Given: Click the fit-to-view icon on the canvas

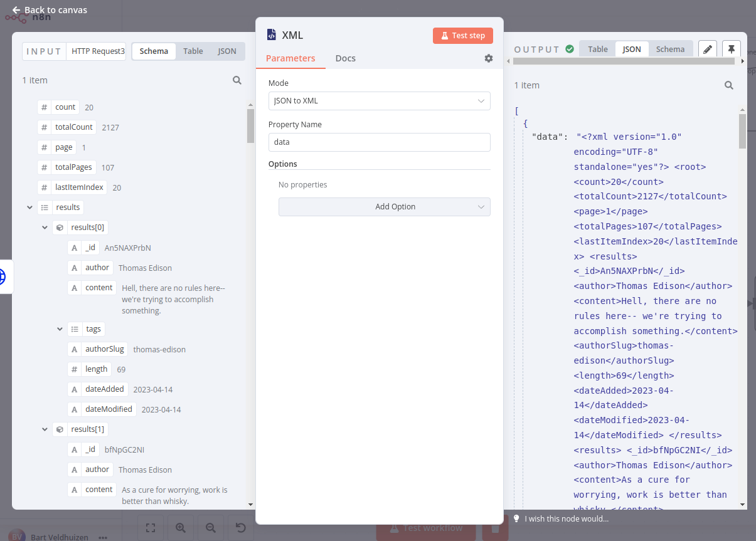Looking at the screenshot, I should (151, 527).
